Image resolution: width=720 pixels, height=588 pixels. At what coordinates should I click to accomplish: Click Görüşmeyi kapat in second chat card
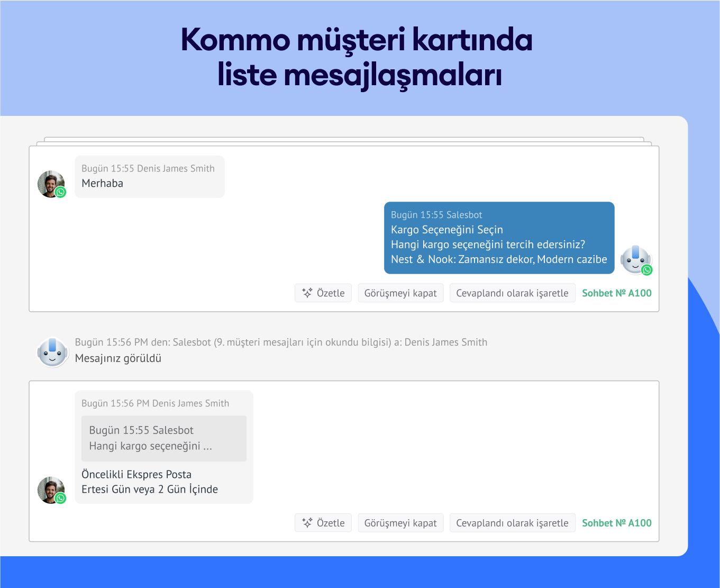[x=400, y=522]
